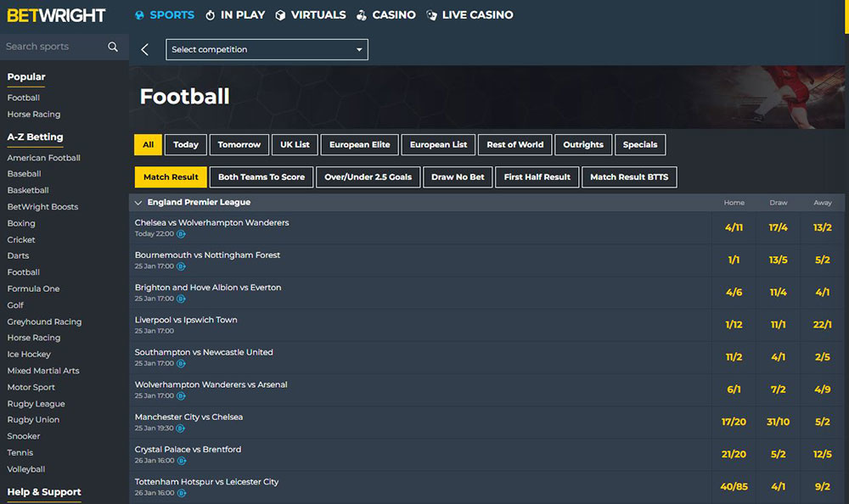
Task: Click boost icon for Tottenham vs Leicester City
Action: 182,493
